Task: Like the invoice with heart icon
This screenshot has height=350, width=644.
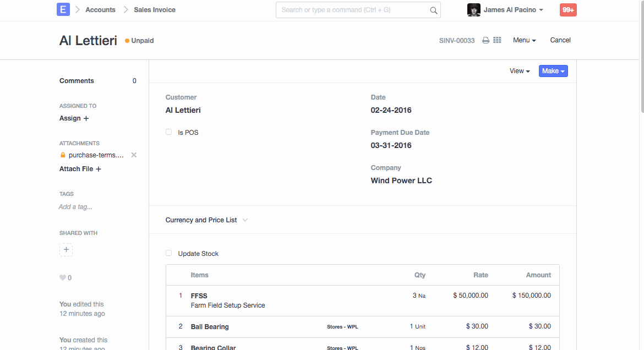Action: (63, 278)
